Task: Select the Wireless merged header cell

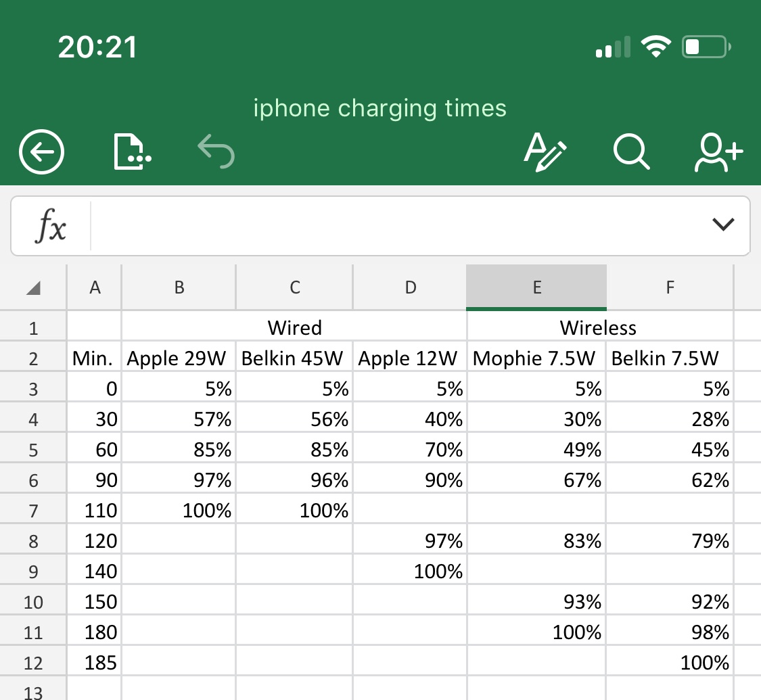Action: (x=600, y=327)
